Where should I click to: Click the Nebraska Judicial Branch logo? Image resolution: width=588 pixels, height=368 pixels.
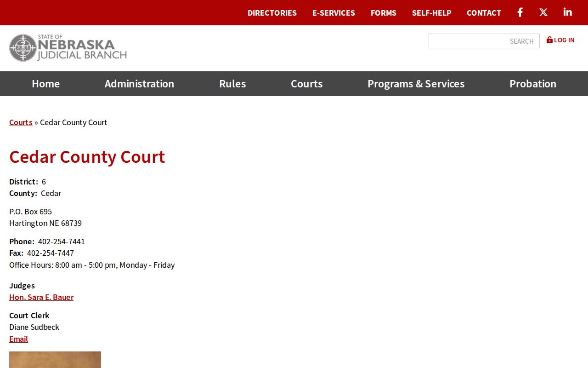(68, 47)
